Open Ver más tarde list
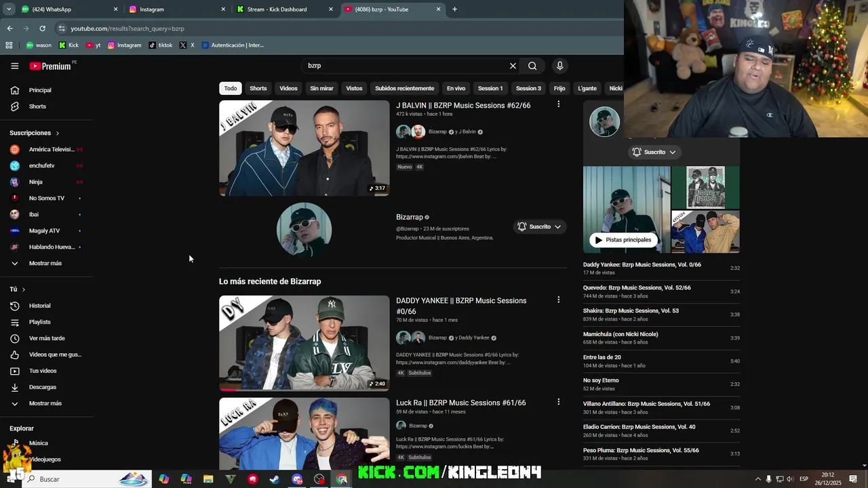 (x=46, y=338)
